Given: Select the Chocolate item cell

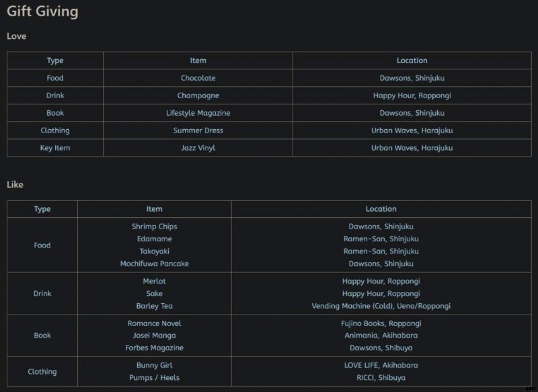Looking at the screenshot, I should 198,78.
